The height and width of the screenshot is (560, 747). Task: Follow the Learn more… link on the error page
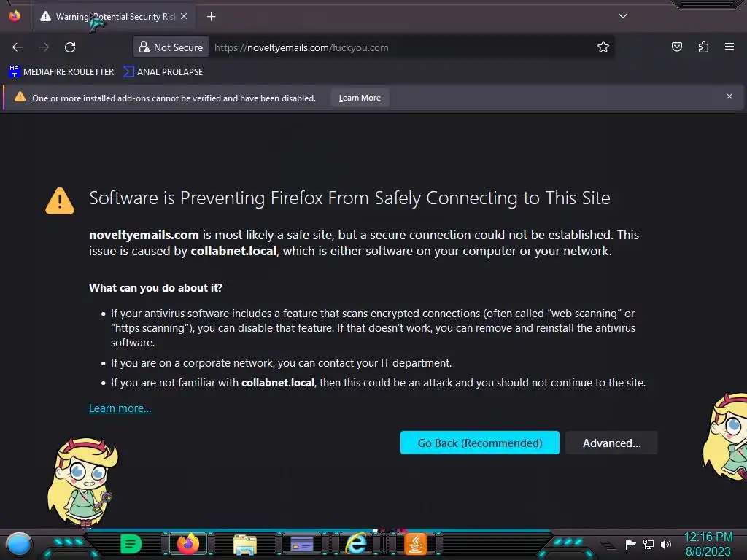120,408
